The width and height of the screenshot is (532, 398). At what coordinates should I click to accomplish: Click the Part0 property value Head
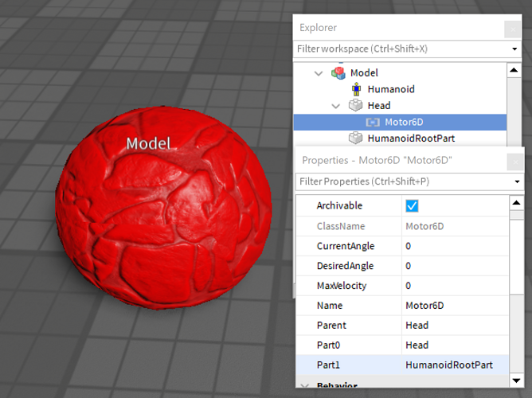(x=455, y=345)
